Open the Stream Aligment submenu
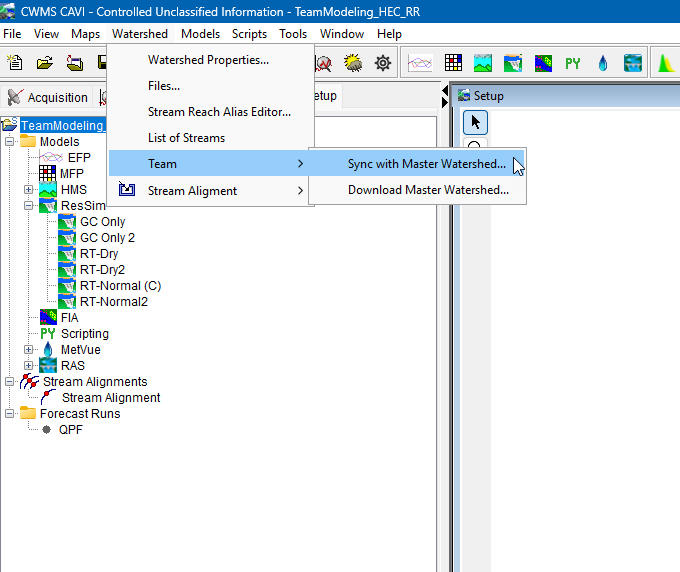 192,190
